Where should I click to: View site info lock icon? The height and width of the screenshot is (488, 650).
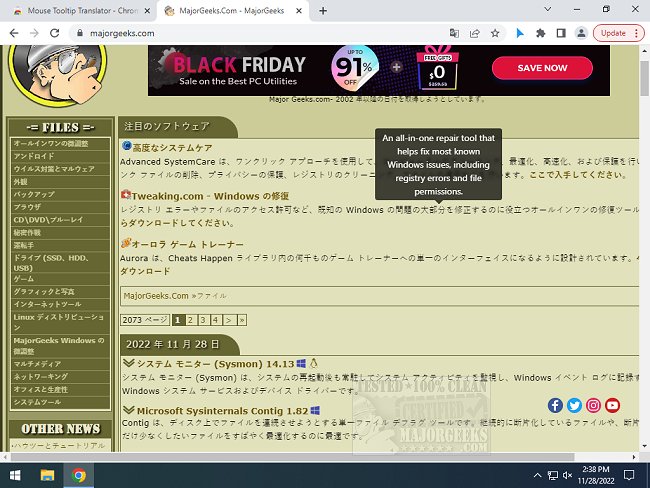(80, 33)
